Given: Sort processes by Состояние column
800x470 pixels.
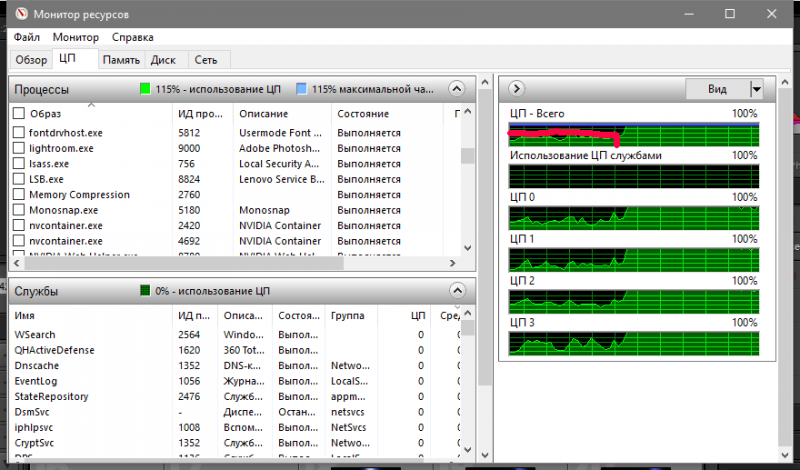Looking at the screenshot, I should click(363, 113).
